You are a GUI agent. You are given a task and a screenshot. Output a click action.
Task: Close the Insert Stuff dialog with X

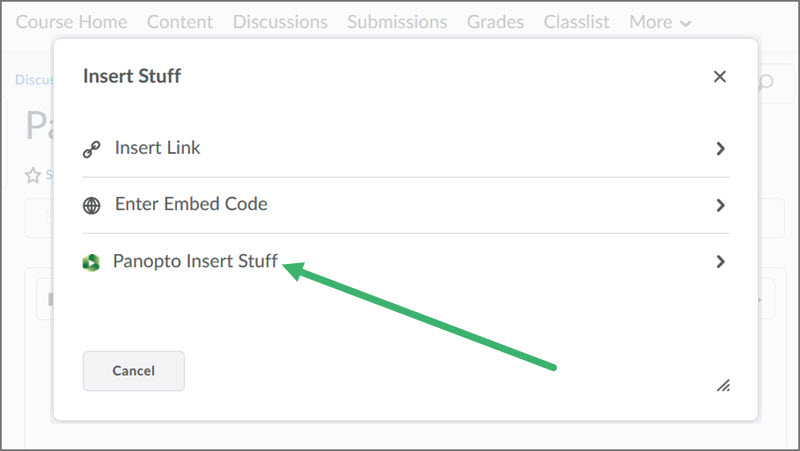click(720, 77)
